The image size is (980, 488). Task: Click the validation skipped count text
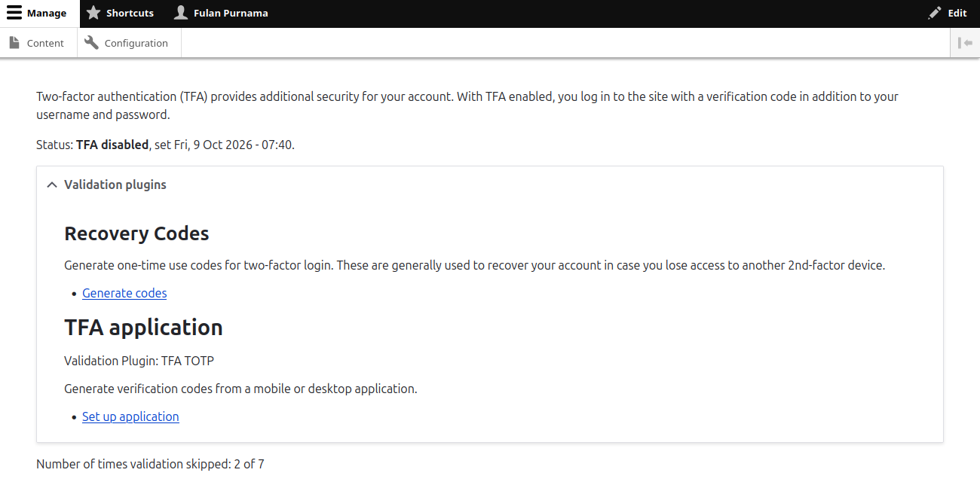[150, 464]
